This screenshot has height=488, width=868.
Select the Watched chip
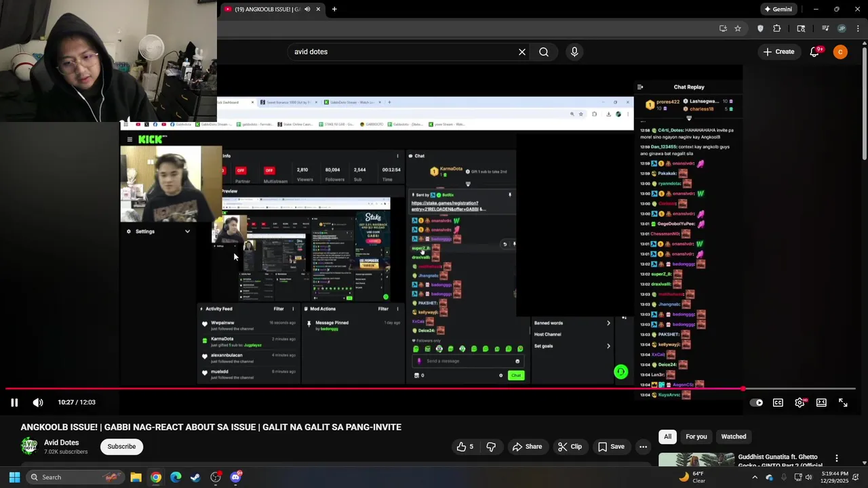pyautogui.click(x=734, y=436)
